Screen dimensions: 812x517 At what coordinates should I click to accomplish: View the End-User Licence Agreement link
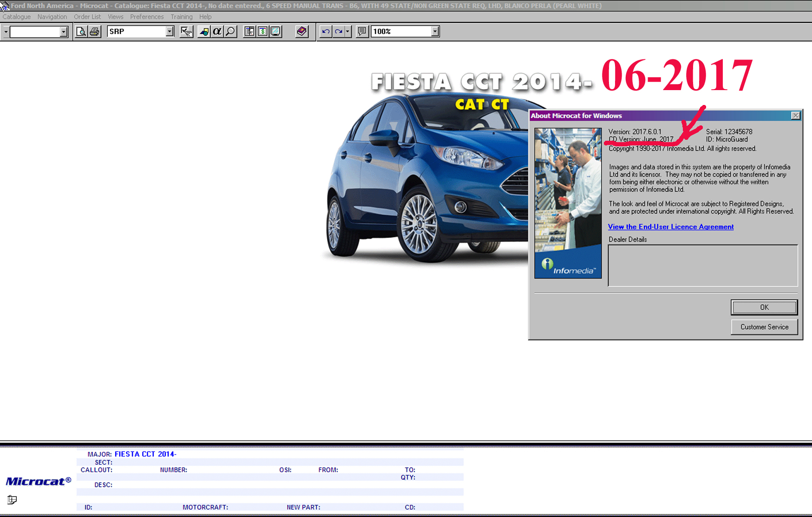click(671, 227)
